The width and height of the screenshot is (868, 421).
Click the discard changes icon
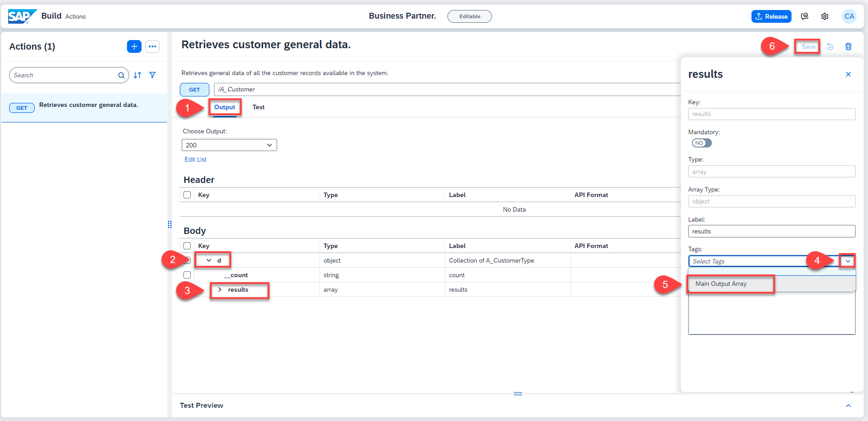[830, 46]
